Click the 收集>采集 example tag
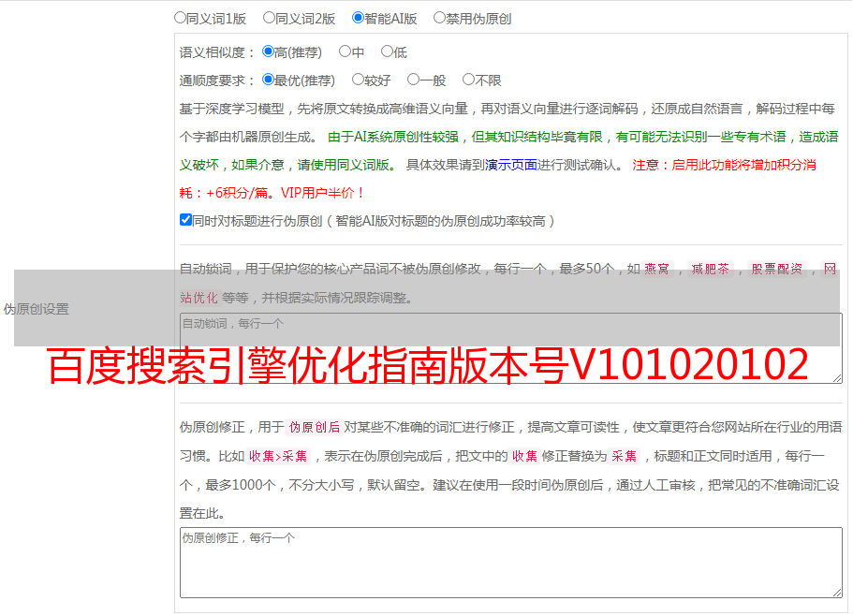The height and width of the screenshot is (616, 853). (x=278, y=456)
